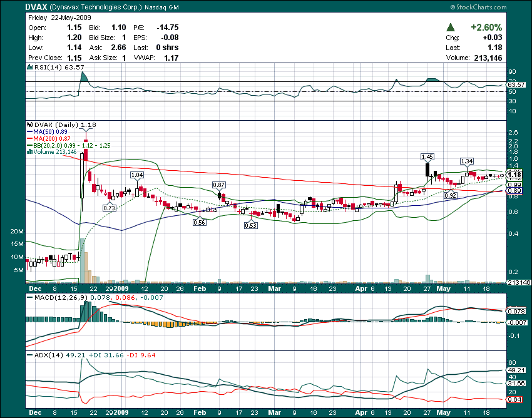Screen dimensions: 532x418
Task: Click the header Volume value 213,146
Action: pos(488,58)
